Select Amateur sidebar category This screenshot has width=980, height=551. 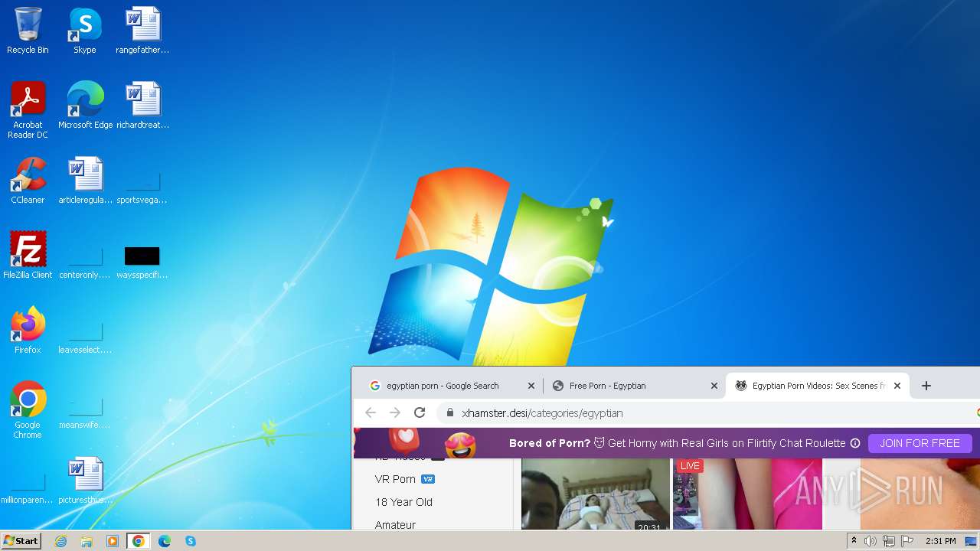pos(395,525)
